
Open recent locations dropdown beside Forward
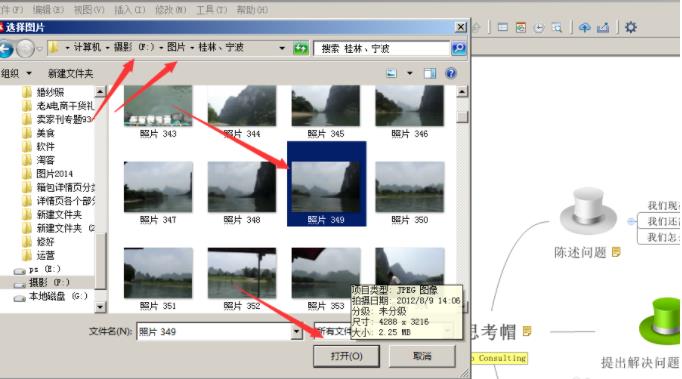coord(40,49)
